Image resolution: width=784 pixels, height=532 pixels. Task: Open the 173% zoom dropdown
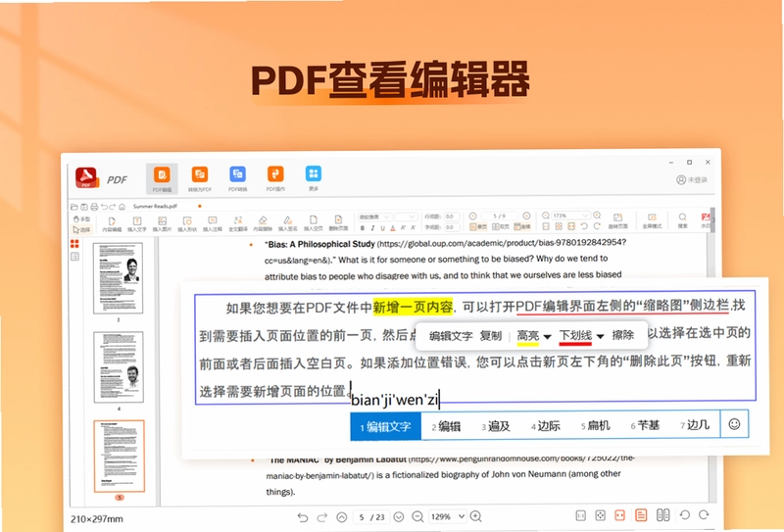pos(570,216)
